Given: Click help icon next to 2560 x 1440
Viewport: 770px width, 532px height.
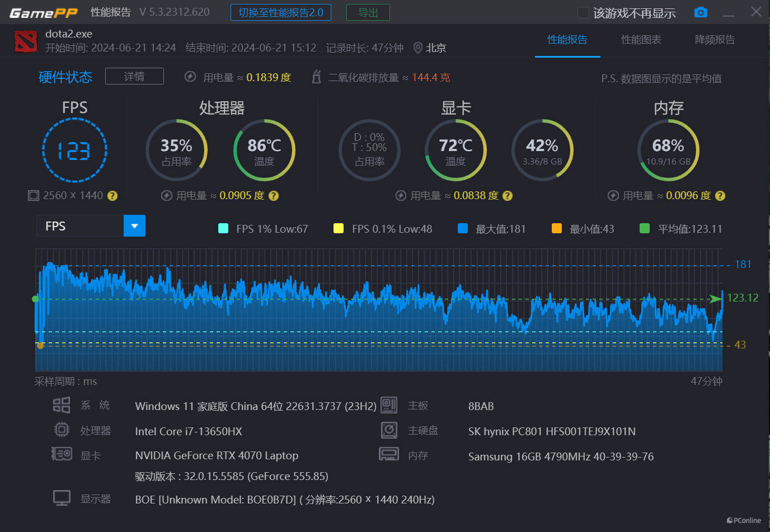Looking at the screenshot, I should pyautogui.click(x=112, y=196).
